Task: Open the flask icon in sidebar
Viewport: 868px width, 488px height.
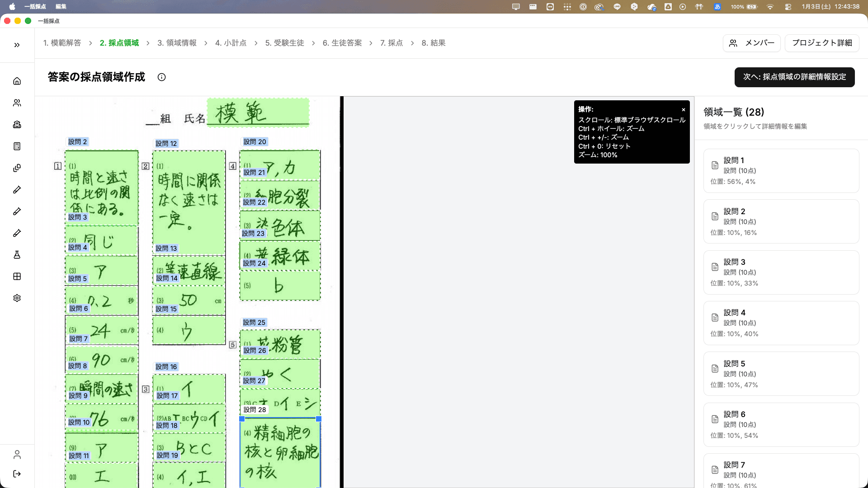Action: (17, 255)
